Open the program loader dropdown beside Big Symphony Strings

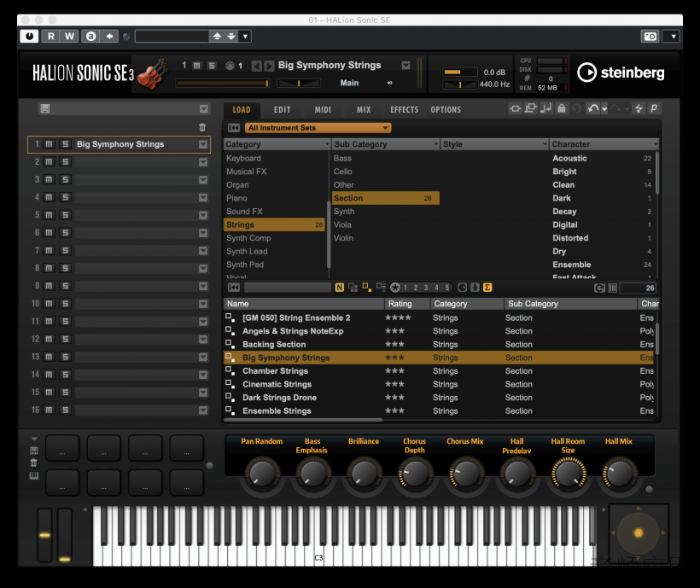point(405,66)
